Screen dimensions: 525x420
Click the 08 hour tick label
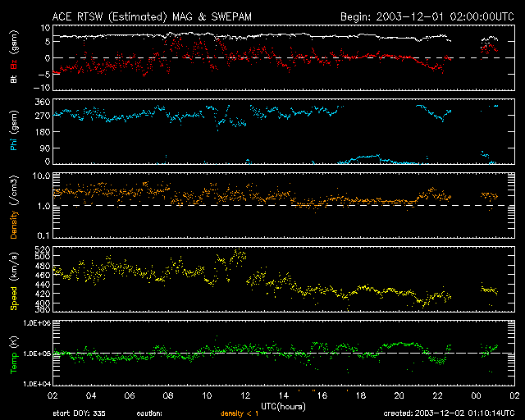168,395
